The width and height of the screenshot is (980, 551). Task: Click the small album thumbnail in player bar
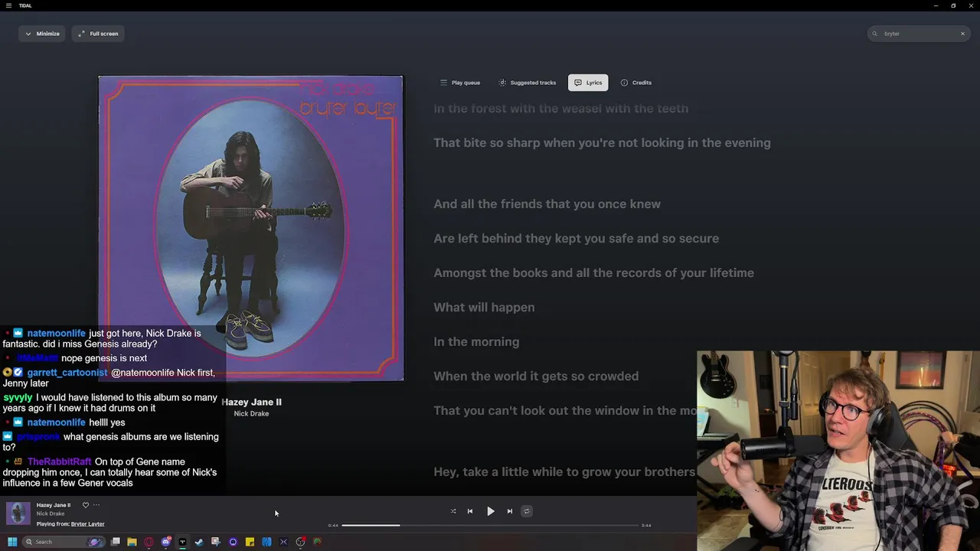point(18,514)
